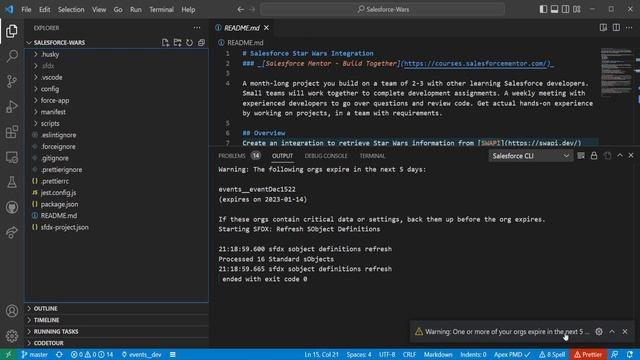Screen dimensions: 640x360
Task: Switch to the Terminal panel tab
Action: (372, 156)
